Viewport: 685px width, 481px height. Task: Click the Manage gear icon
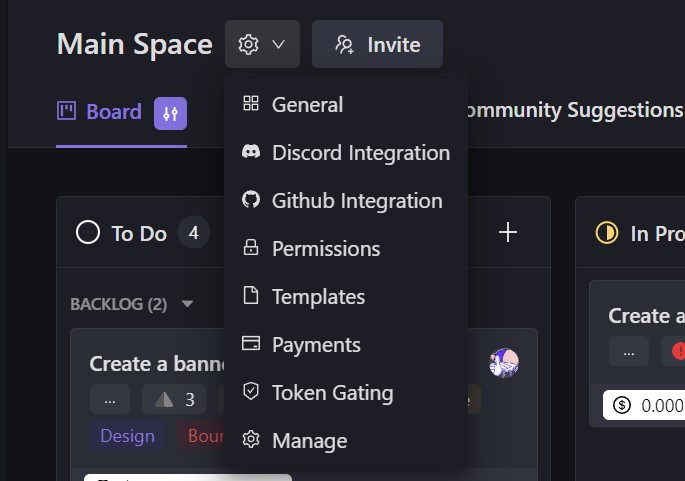251,441
